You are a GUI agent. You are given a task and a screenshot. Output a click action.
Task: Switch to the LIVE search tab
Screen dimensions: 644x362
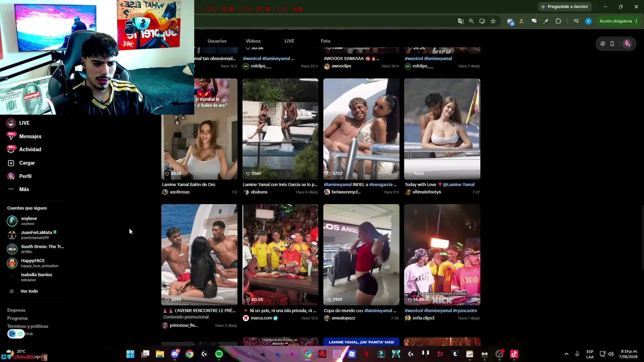(289, 41)
